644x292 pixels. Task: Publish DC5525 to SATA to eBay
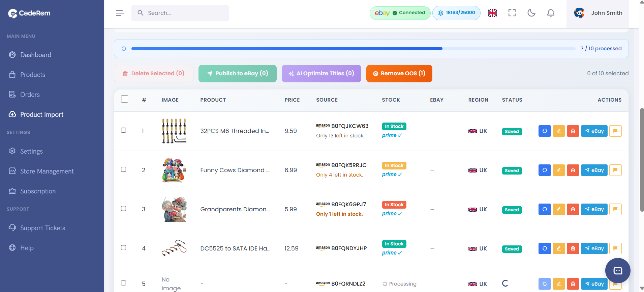(x=594, y=248)
